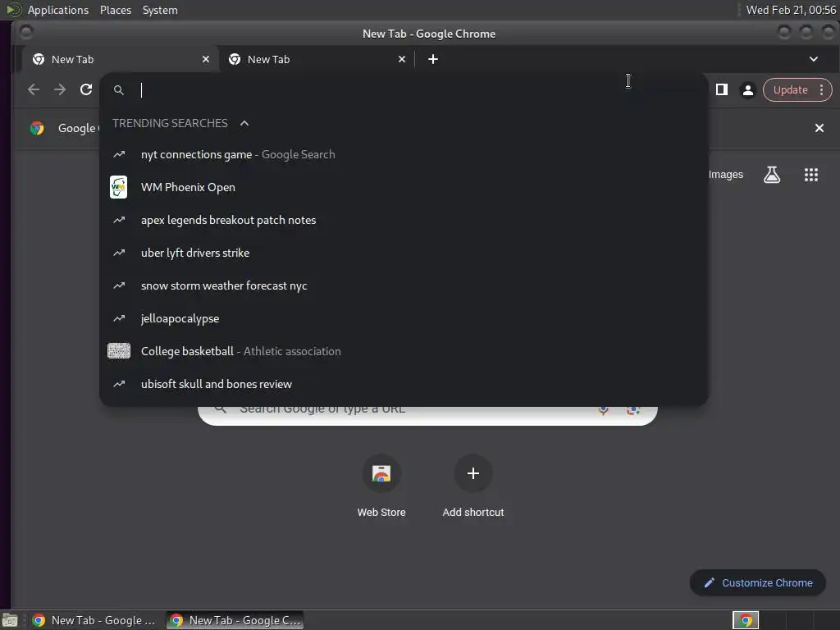Go back with the back arrow
The height and width of the screenshot is (630, 840).
click(x=33, y=89)
